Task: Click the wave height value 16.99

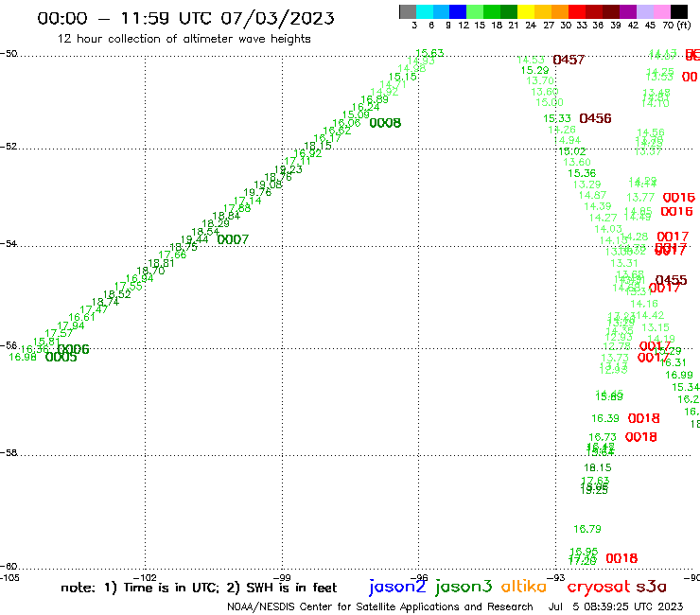Action: pyautogui.click(x=679, y=376)
